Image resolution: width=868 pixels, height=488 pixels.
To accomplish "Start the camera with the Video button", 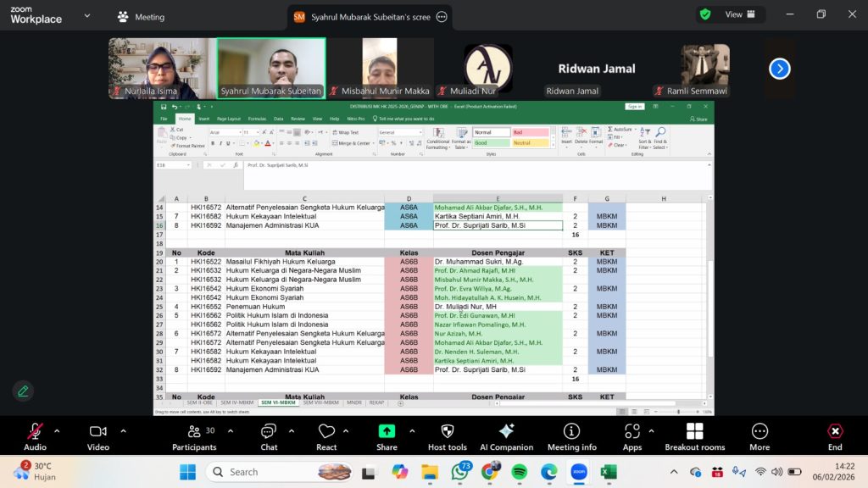I will pos(98,435).
